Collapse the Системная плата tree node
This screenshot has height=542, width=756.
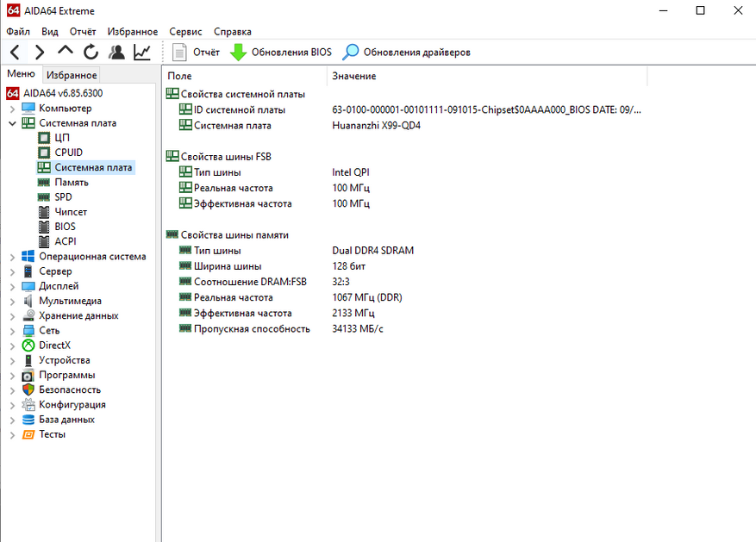[x=11, y=123]
